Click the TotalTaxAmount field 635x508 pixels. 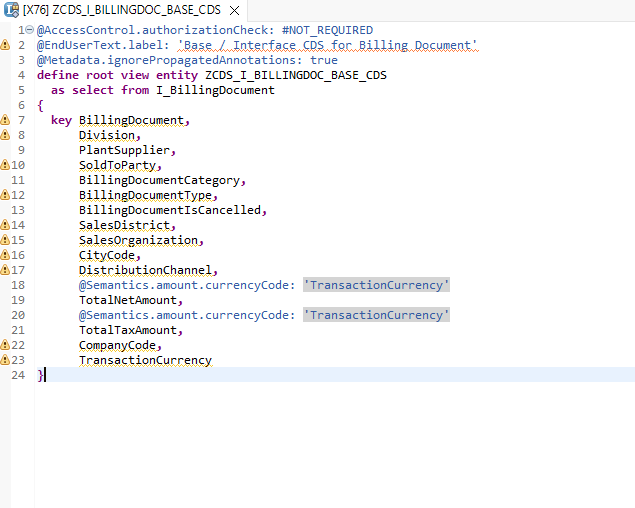tap(128, 330)
